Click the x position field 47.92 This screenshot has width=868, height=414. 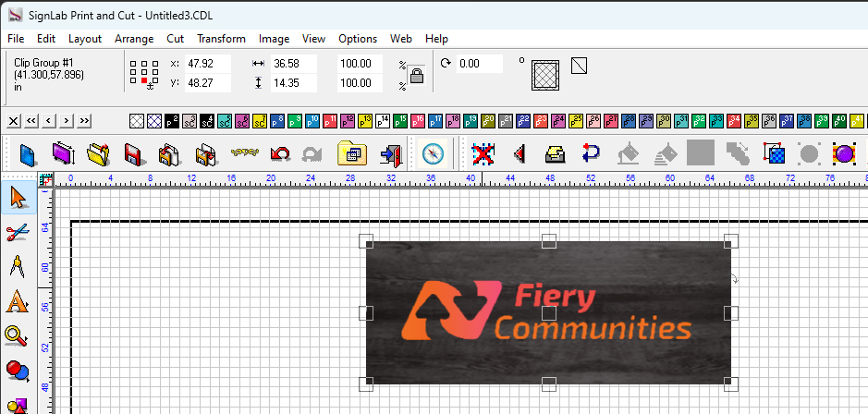click(208, 64)
